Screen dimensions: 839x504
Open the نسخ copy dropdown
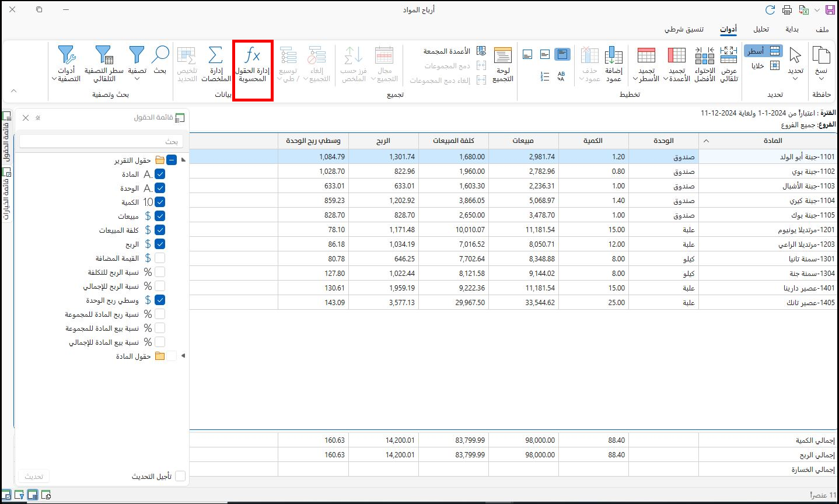(x=821, y=79)
